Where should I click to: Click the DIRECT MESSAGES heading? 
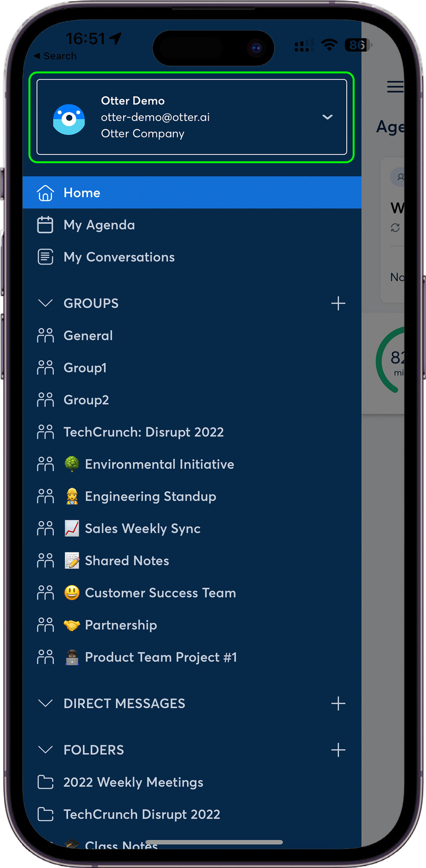click(124, 704)
